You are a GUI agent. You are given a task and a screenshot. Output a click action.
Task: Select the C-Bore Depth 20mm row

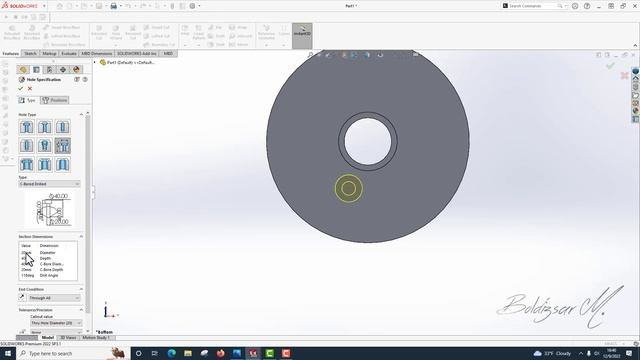(48, 270)
